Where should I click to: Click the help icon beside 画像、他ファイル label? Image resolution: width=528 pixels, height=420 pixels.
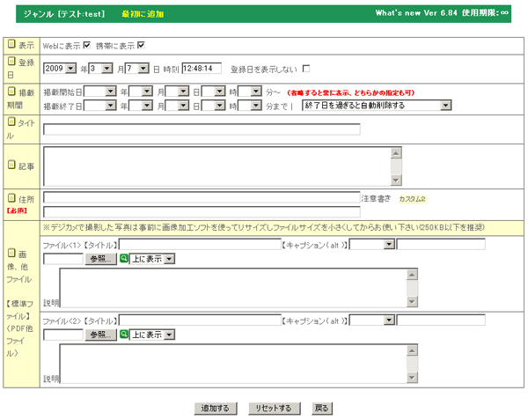coord(11,253)
